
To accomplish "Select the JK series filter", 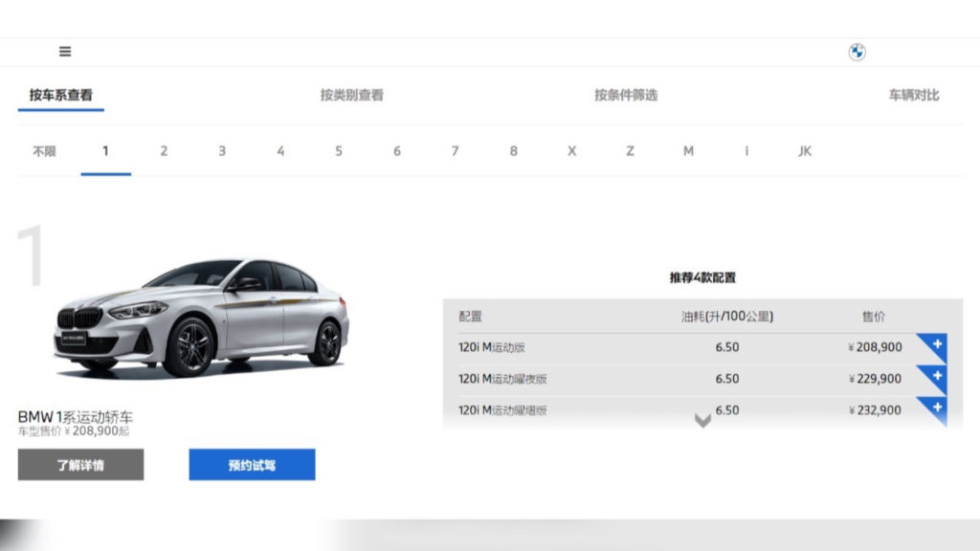I will (x=805, y=151).
